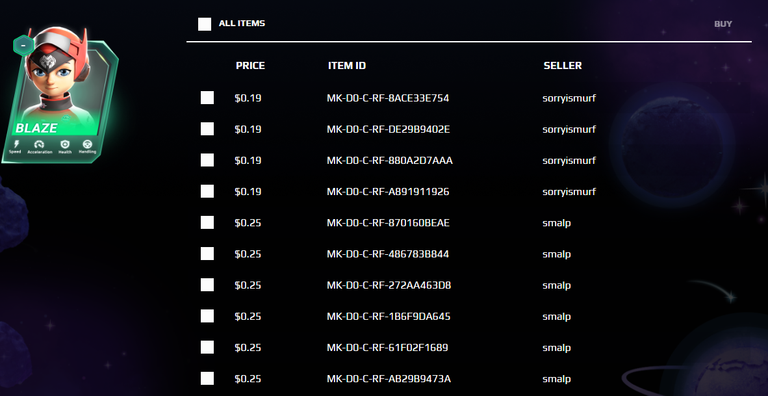Click the Handling steering wheel icon

point(88,144)
